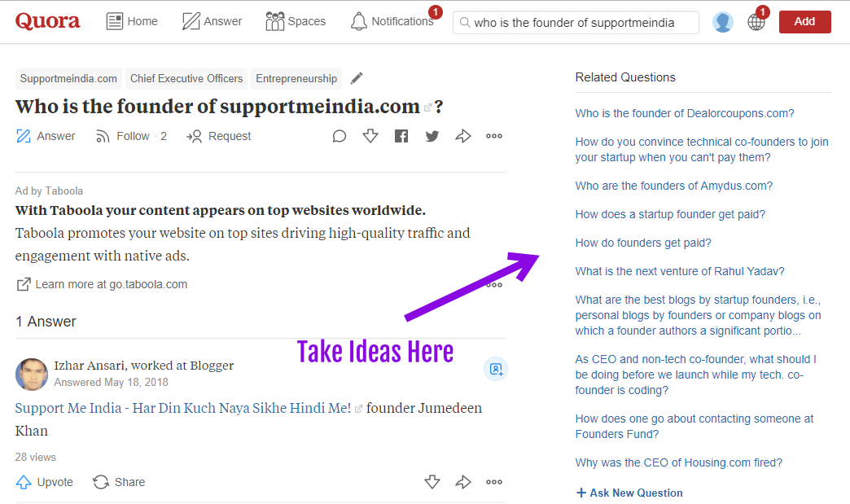This screenshot has height=504, width=850.
Task: Click Request to ask for answers
Action: [218, 136]
